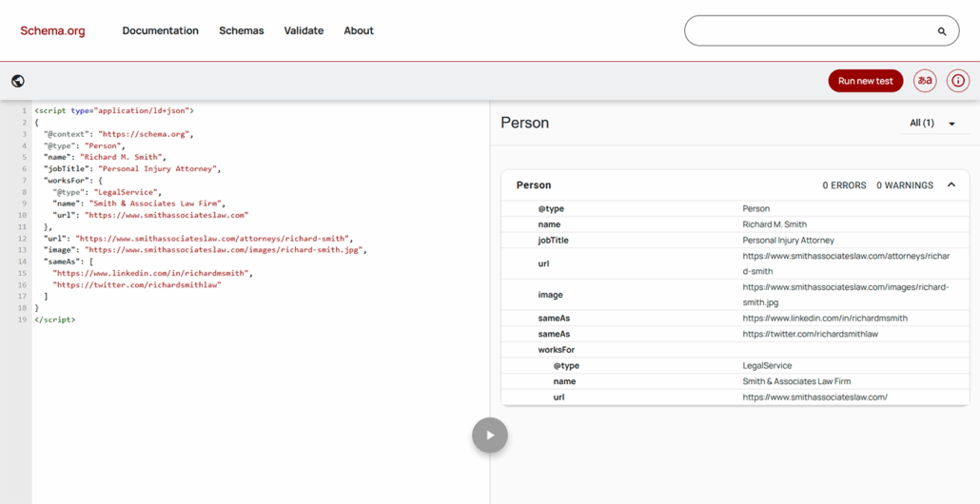Click the LinkedIn sameAs value in results
The image size is (980, 504).
[824, 319]
